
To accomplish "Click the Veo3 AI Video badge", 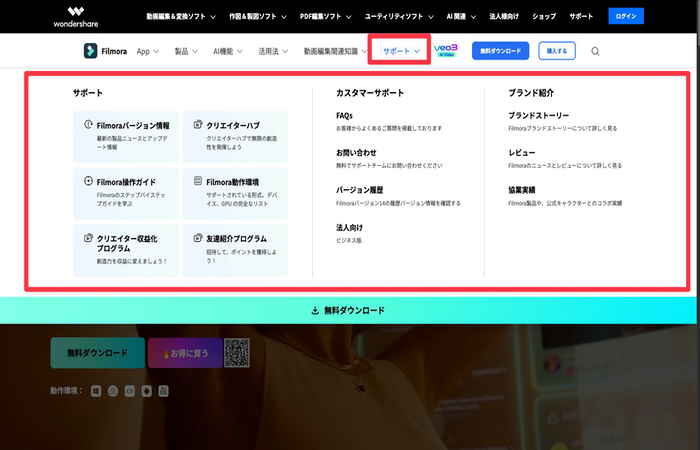I will (447, 51).
